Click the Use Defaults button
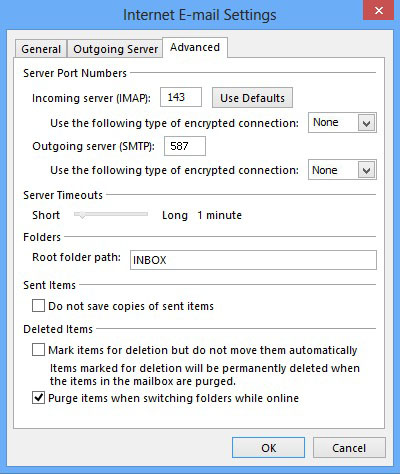This screenshot has width=400, height=474. pyautogui.click(x=252, y=98)
